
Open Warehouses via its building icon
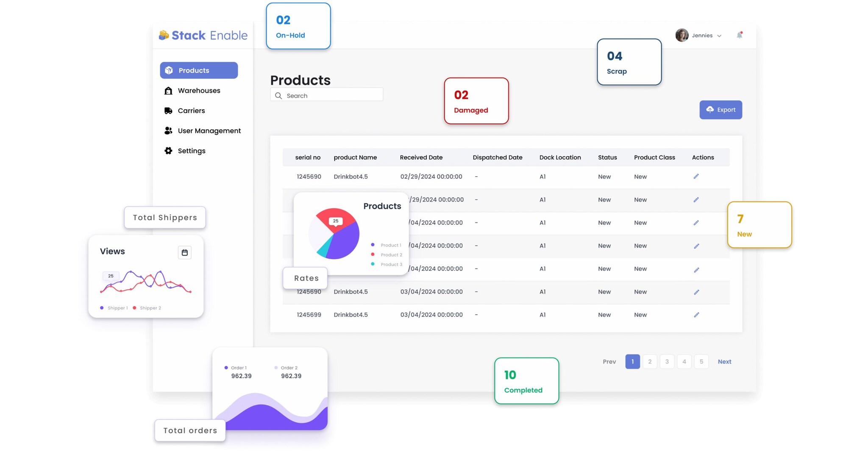click(169, 90)
